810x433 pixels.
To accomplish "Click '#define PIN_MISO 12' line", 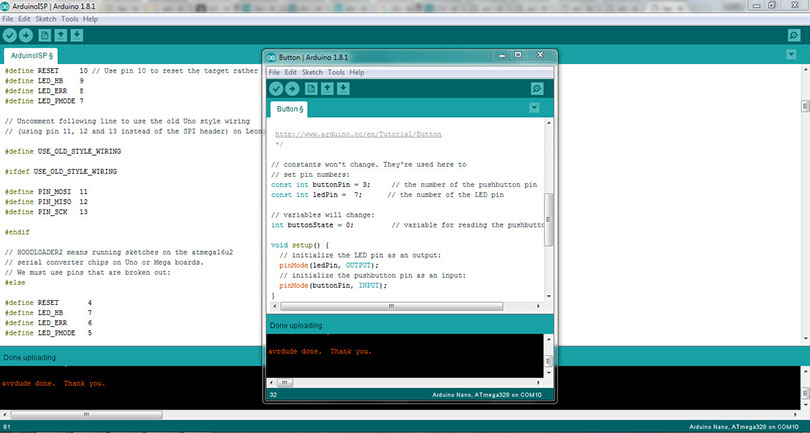I will point(46,202).
